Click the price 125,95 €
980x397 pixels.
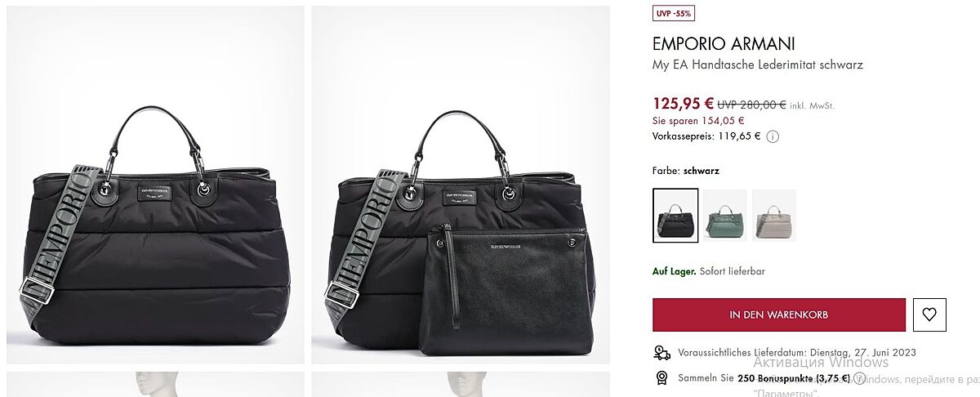[684, 104]
